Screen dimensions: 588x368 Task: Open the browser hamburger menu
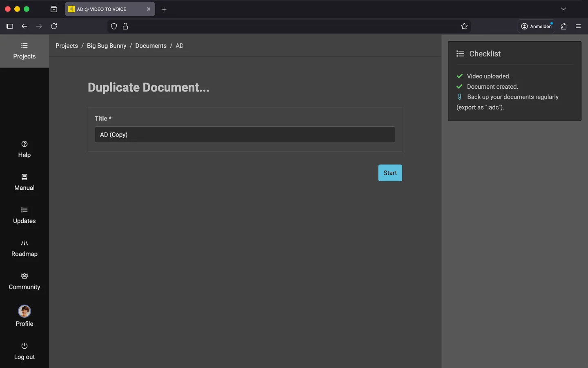click(578, 26)
